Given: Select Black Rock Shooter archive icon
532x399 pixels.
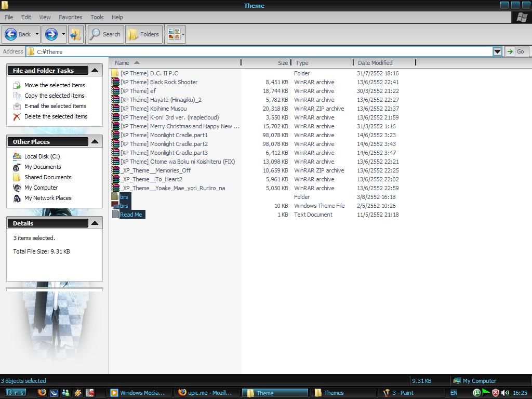Looking at the screenshot, I should click(115, 82).
